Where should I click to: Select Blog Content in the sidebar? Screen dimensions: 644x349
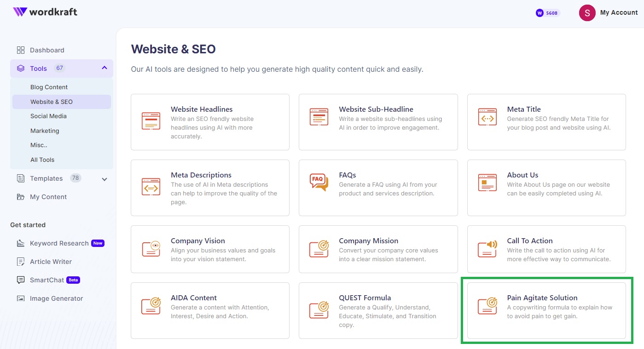coord(49,87)
